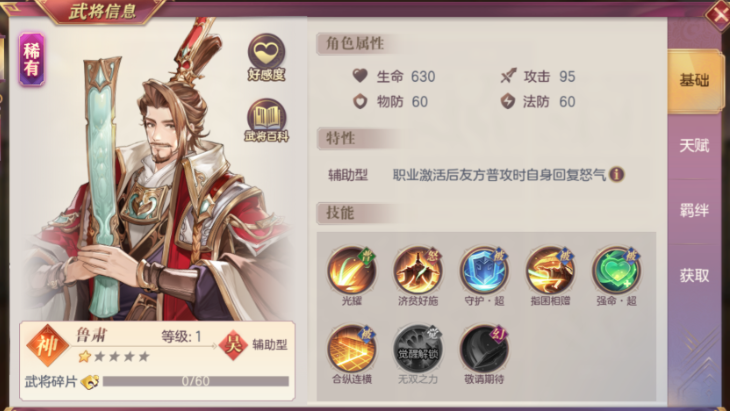730x411 pixels.
Task: Click the 稀有 rarity label
Action: 32,60
